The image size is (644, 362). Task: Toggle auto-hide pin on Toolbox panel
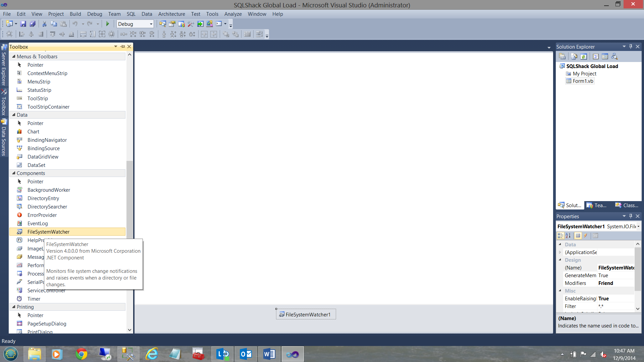coord(123,47)
